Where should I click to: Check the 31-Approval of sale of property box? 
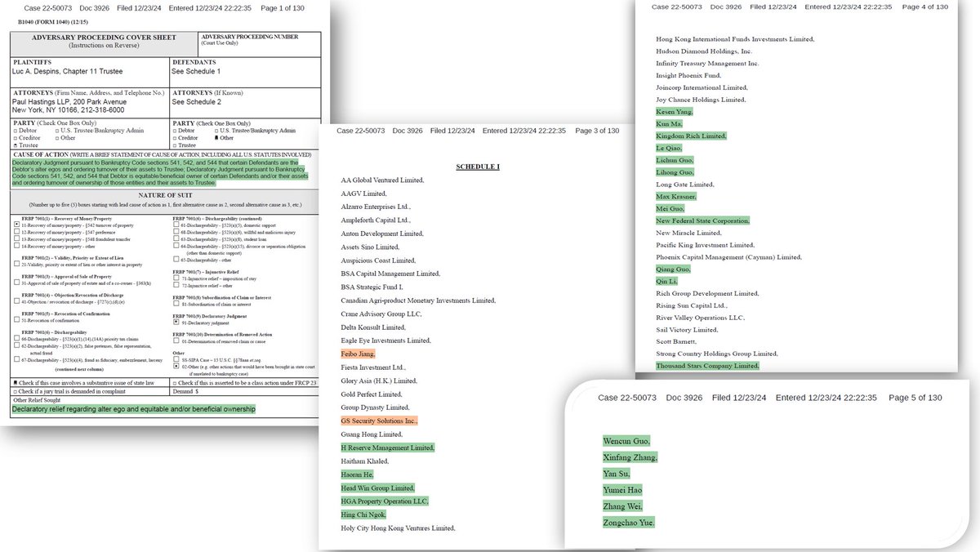[x=16, y=283]
